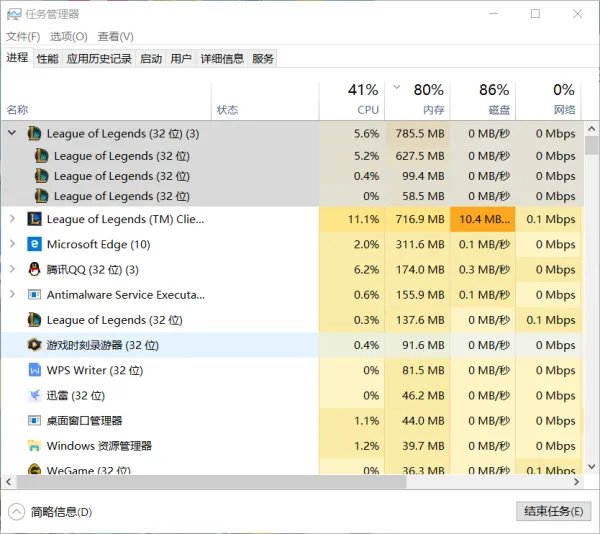Click the 0.3 MB/秒 disk cell
The width and height of the screenshot is (600, 534).
coord(483,269)
